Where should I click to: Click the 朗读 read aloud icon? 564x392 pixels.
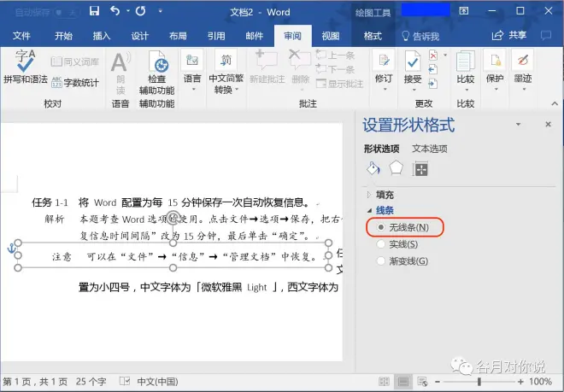[x=120, y=73]
